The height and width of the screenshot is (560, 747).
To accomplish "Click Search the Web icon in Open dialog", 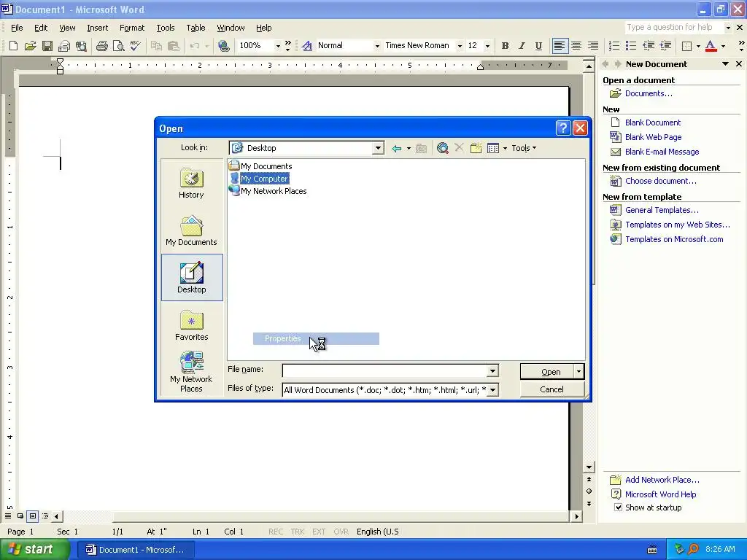I will click(443, 148).
